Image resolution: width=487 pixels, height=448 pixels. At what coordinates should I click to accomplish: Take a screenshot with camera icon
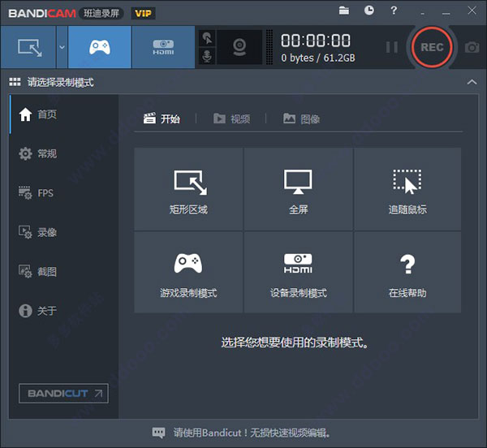point(472,47)
